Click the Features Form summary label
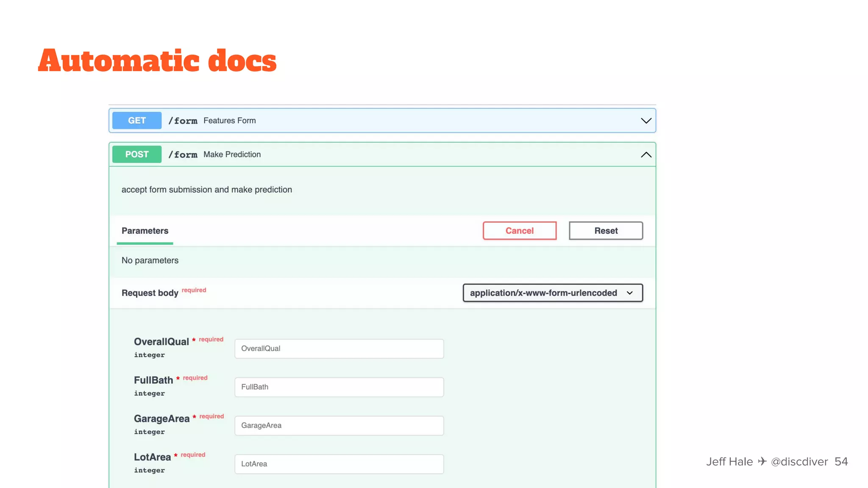This screenshot has width=868, height=488. (x=229, y=121)
